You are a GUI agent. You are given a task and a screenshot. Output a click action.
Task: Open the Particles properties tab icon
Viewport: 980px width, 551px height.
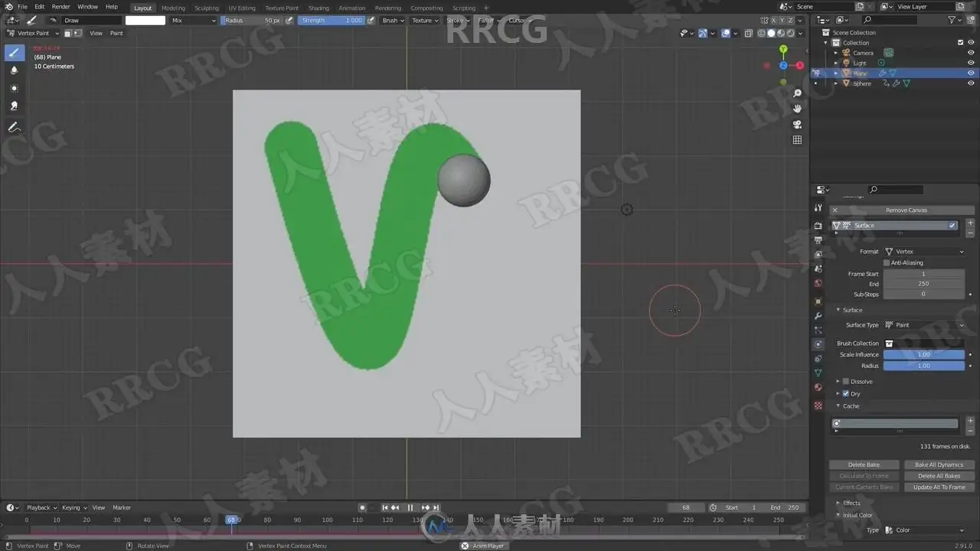click(x=818, y=331)
